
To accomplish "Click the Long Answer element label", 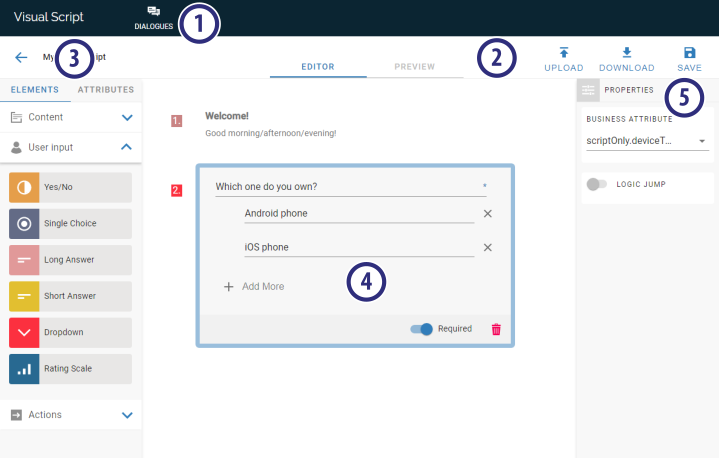I will click(x=69, y=259).
